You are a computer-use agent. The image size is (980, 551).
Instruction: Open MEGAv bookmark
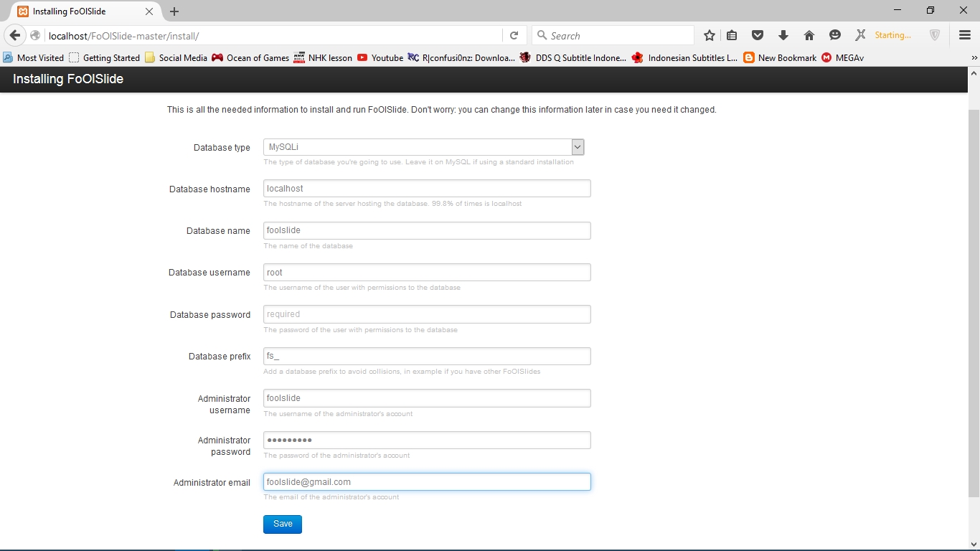842,57
